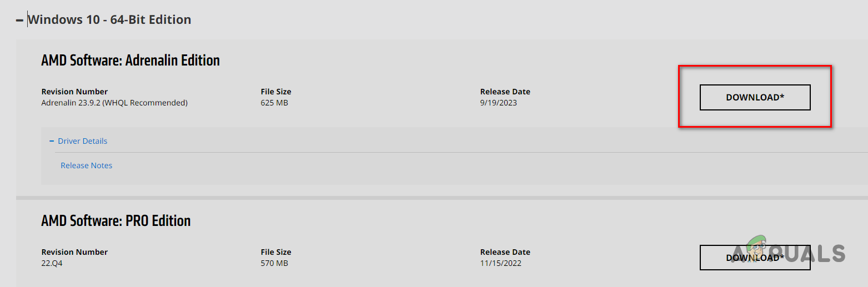This screenshot has width=868, height=287.
Task: Click the 570 MB file size value
Action: tap(274, 263)
